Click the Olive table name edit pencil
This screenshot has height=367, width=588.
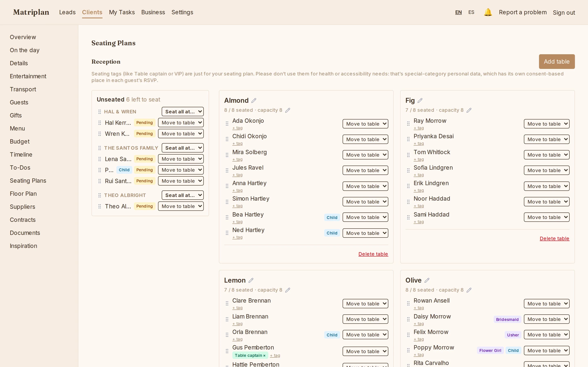(x=427, y=280)
